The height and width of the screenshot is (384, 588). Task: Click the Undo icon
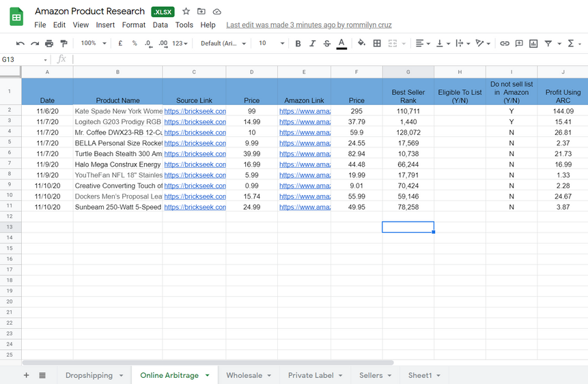(20, 44)
